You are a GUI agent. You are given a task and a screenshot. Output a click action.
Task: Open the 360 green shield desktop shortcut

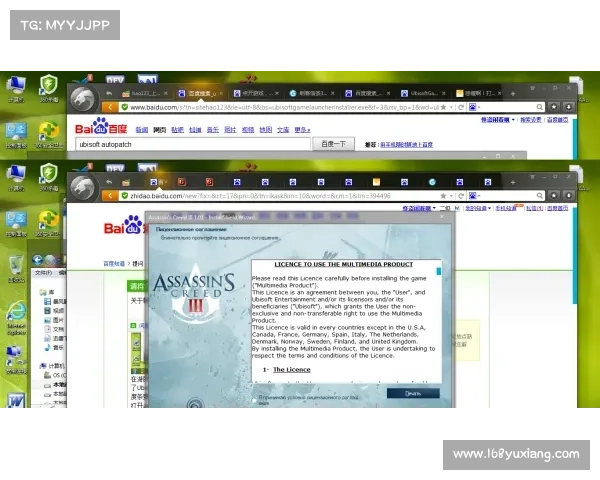47,86
